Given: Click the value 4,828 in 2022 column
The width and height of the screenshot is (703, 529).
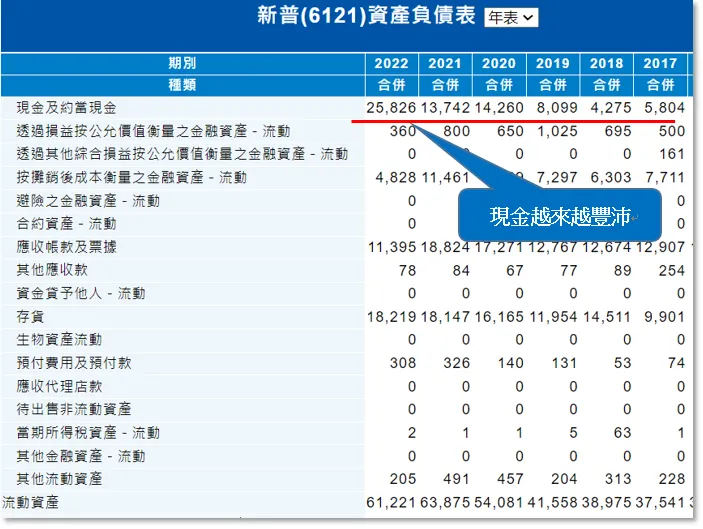Looking at the screenshot, I should tap(396, 178).
